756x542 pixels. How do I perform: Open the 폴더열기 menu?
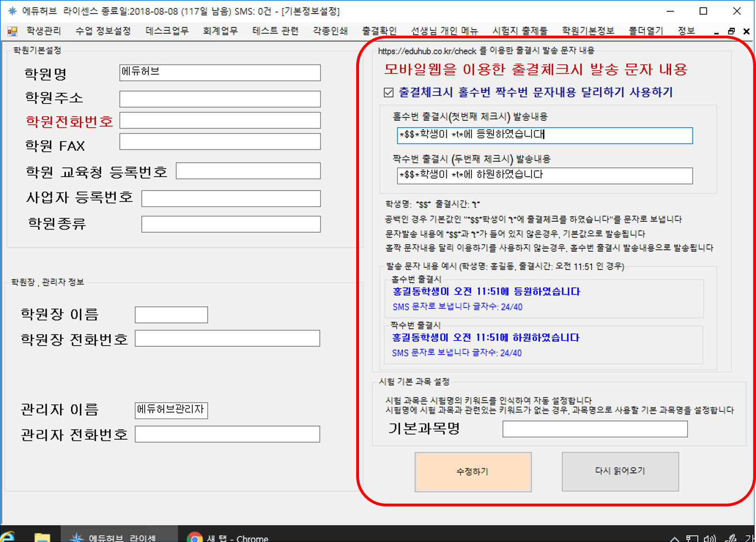click(646, 31)
